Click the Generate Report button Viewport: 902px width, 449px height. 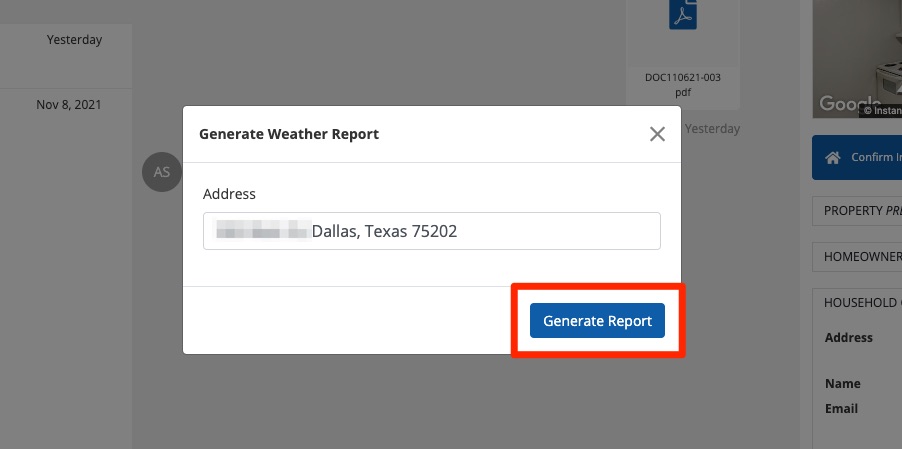click(597, 321)
